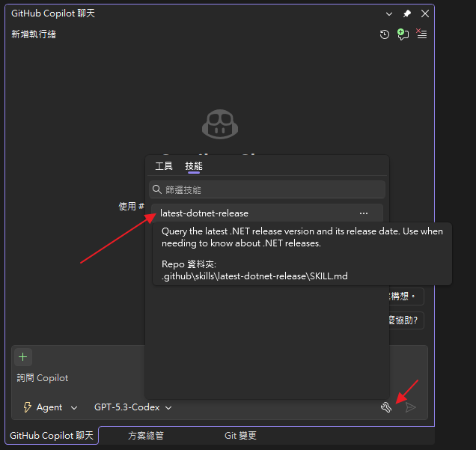Click the clear thread list icon

pos(421,34)
